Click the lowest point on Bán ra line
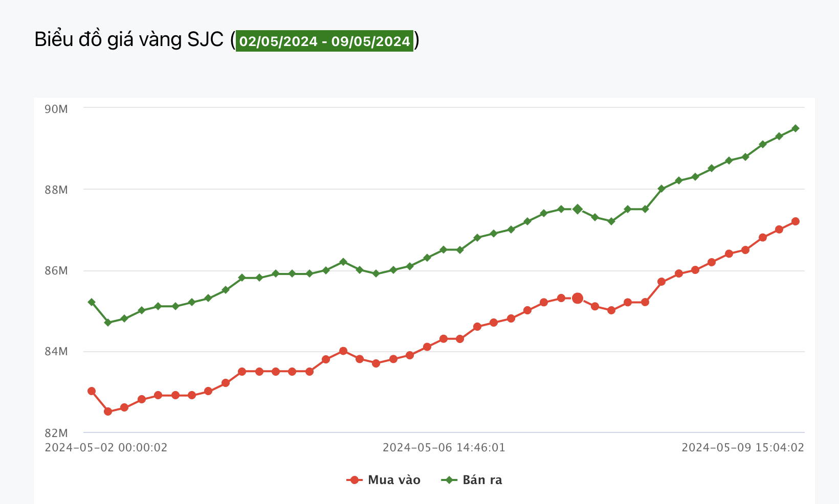This screenshot has width=839, height=504. pyautogui.click(x=108, y=323)
